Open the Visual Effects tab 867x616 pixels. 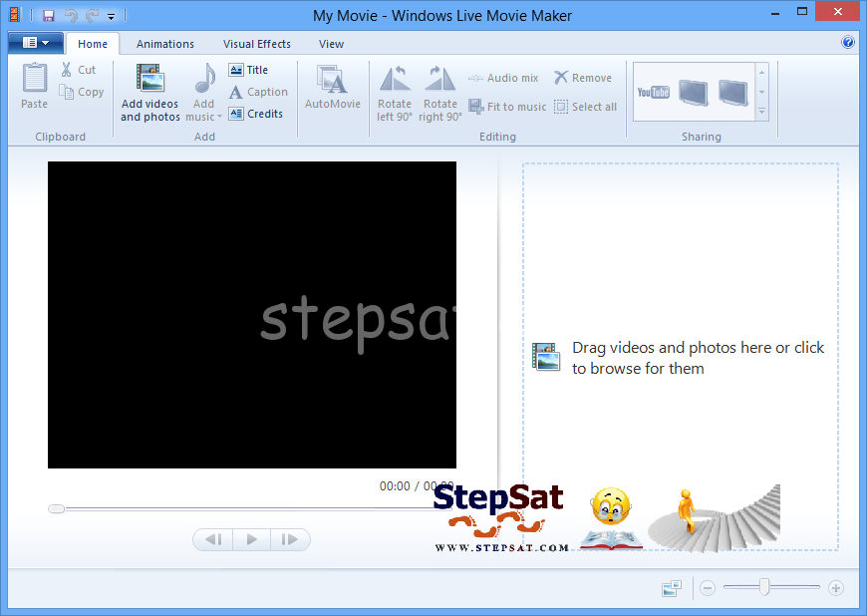(x=257, y=44)
